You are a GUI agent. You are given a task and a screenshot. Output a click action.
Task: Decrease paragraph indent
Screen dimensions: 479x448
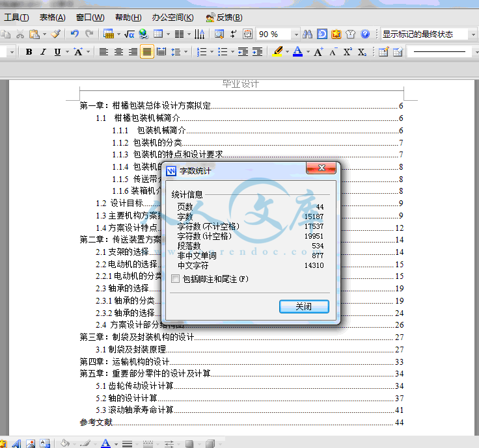243,52
